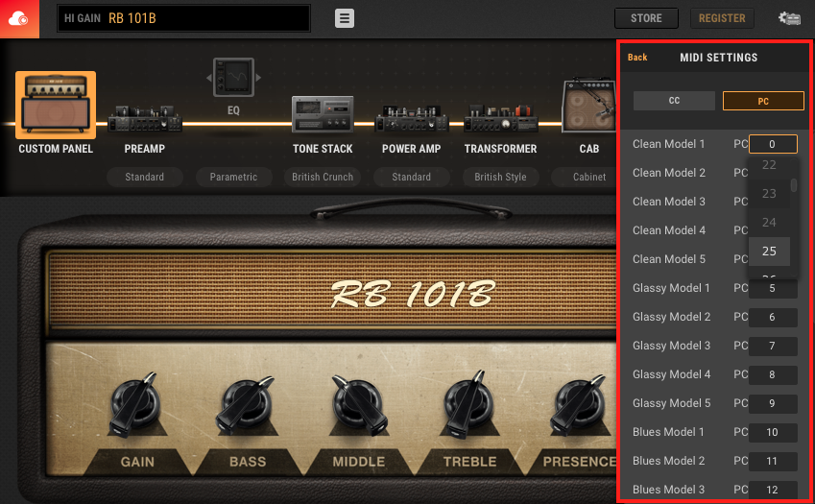Image resolution: width=815 pixels, height=504 pixels.
Task: Select the Power Amp module icon
Action: coord(411,118)
